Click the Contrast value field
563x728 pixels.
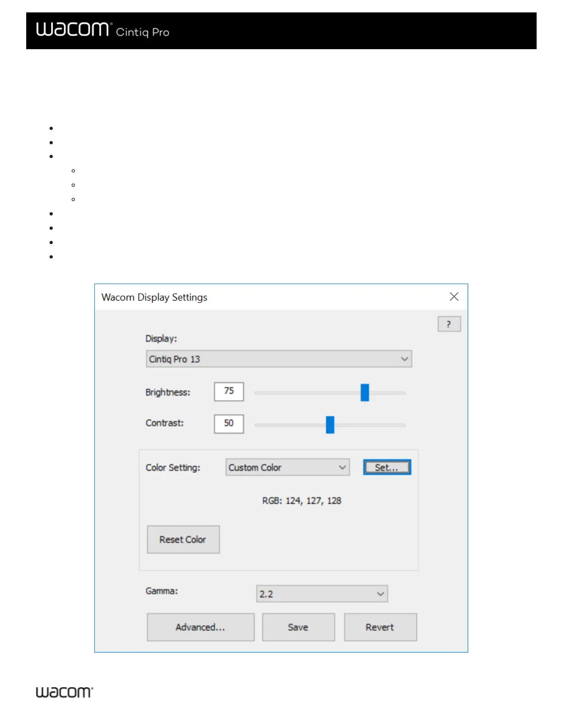(229, 424)
